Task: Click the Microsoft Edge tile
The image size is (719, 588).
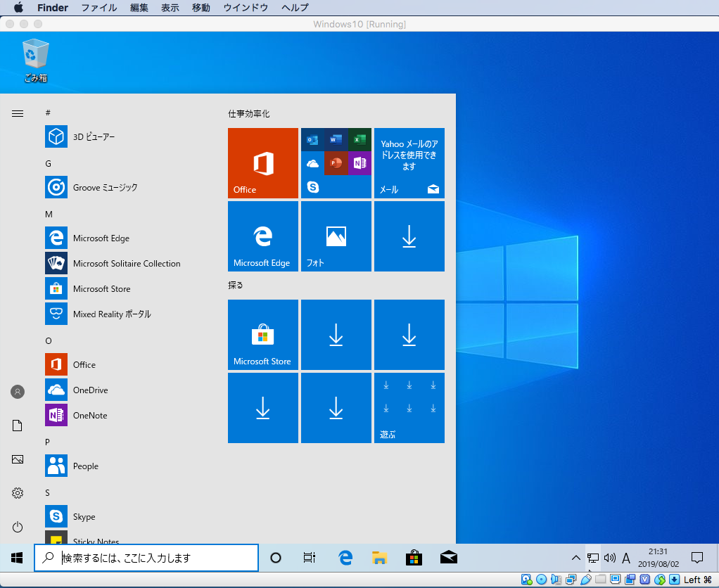Action: coord(262,236)
